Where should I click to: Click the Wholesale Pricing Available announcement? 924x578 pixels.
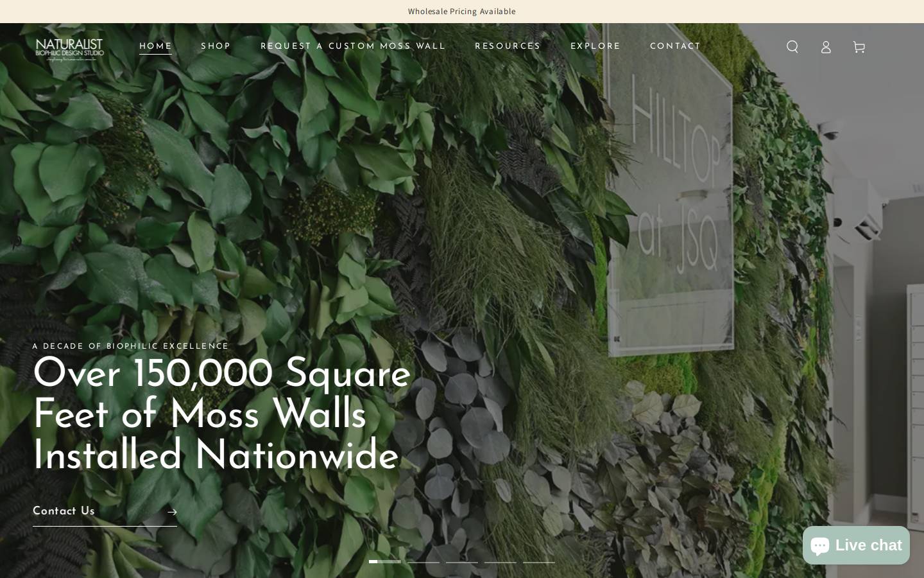click(462, 12)
